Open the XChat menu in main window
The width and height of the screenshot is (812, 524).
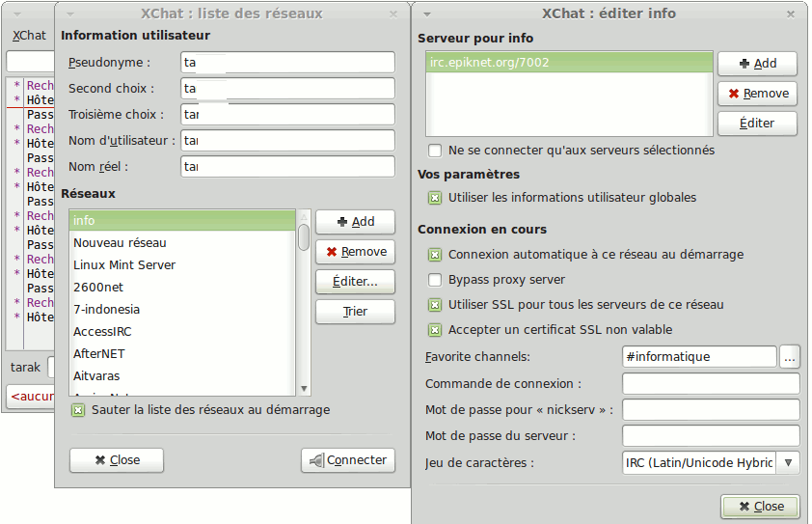[x=29, y=36]
